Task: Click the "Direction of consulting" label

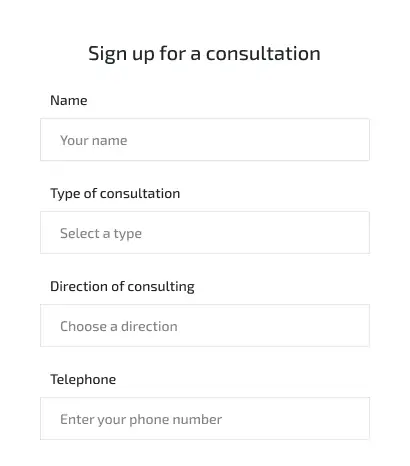Action: (x=122, y=287)
